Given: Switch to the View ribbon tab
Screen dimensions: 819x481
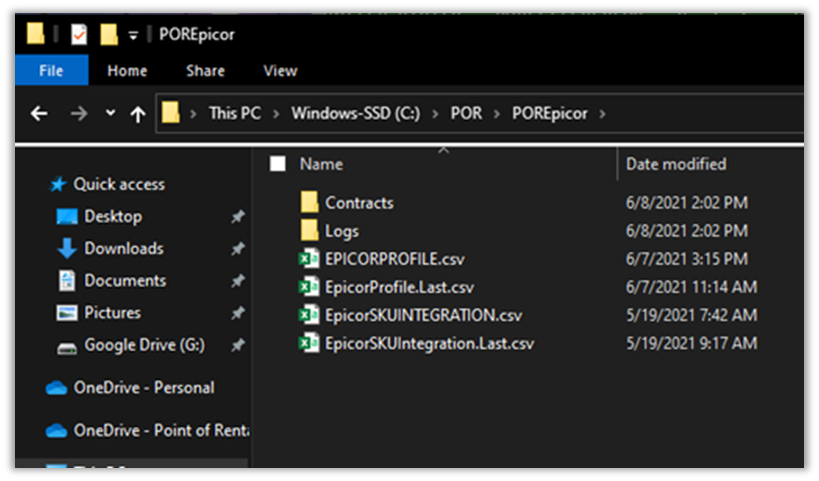Looking at the screenshot, I should pos(280,71).
